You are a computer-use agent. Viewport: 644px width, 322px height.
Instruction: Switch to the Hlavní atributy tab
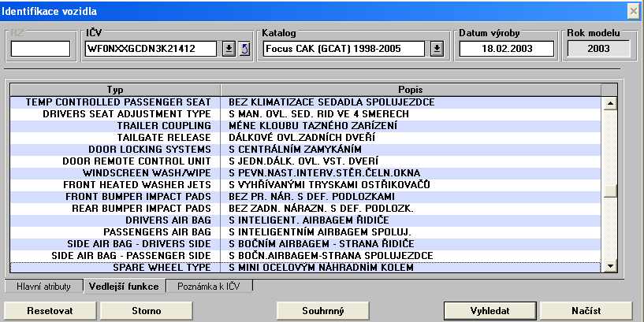point(44,287)
